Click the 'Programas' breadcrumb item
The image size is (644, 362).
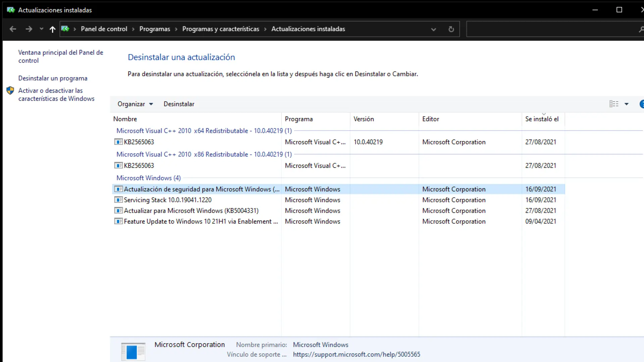point(155,29)
